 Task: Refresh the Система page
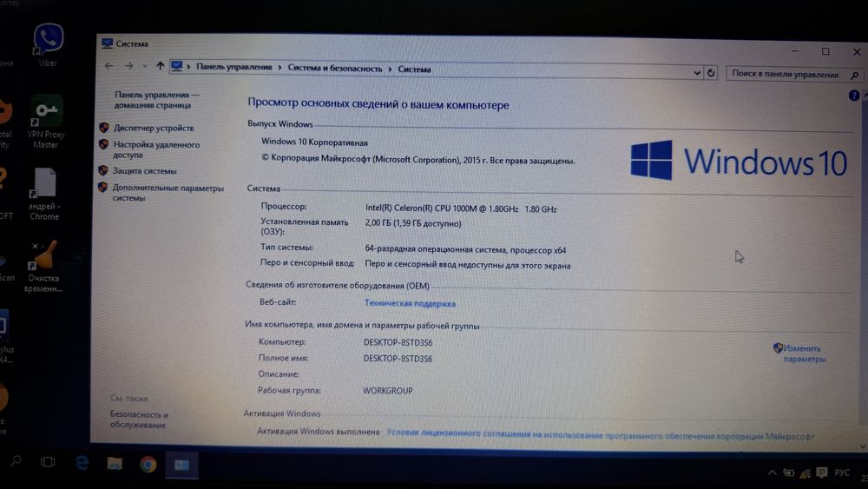[x=711, y=73]
